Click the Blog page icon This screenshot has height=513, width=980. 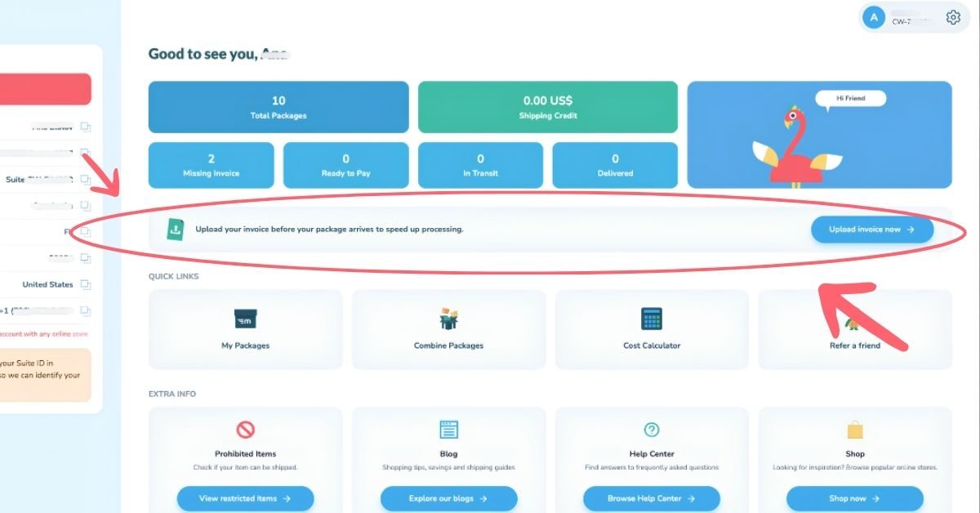click(x=448, y=430)
